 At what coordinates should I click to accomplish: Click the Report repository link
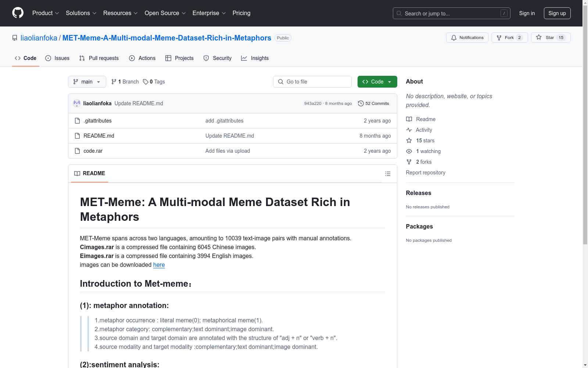pyautogui.click(x=426, y=173)
